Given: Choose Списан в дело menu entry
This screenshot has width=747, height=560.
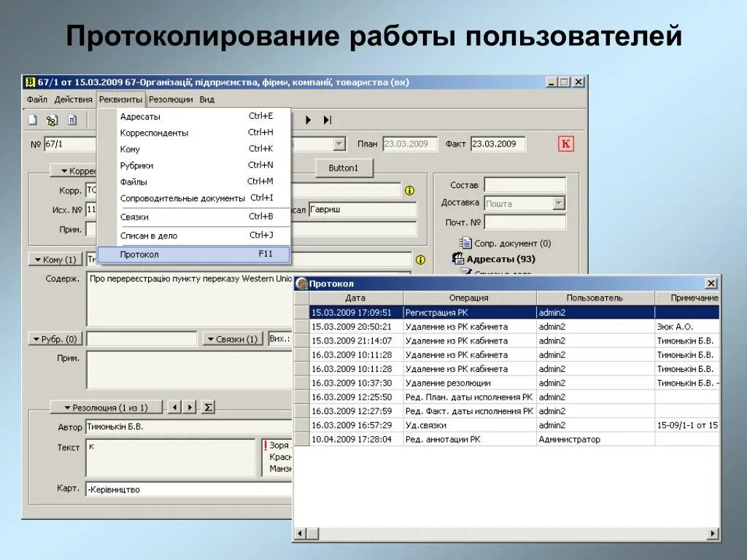Looking at the screenshot, I should [x=193, y=236].
